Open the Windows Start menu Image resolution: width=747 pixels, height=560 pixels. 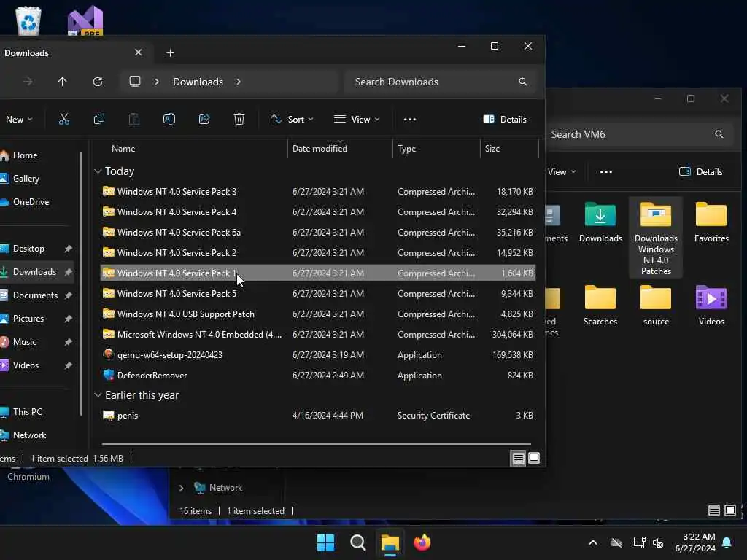click(x=326, y=542)
